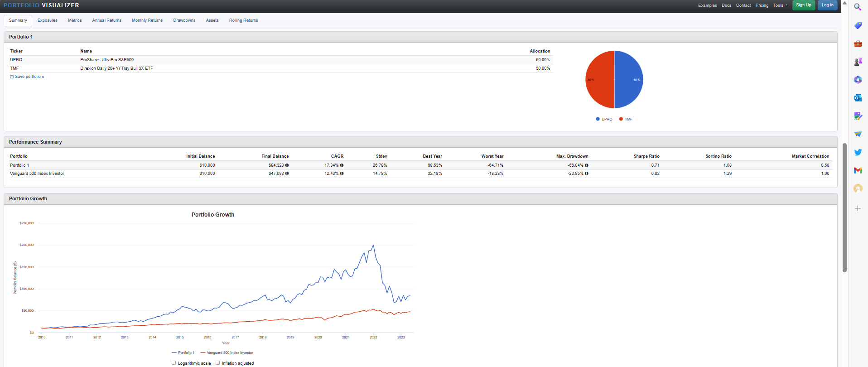The height and width of the screenshot is (367, 868).
Task: Click the green Sign Up button
Action: [804, 5]
